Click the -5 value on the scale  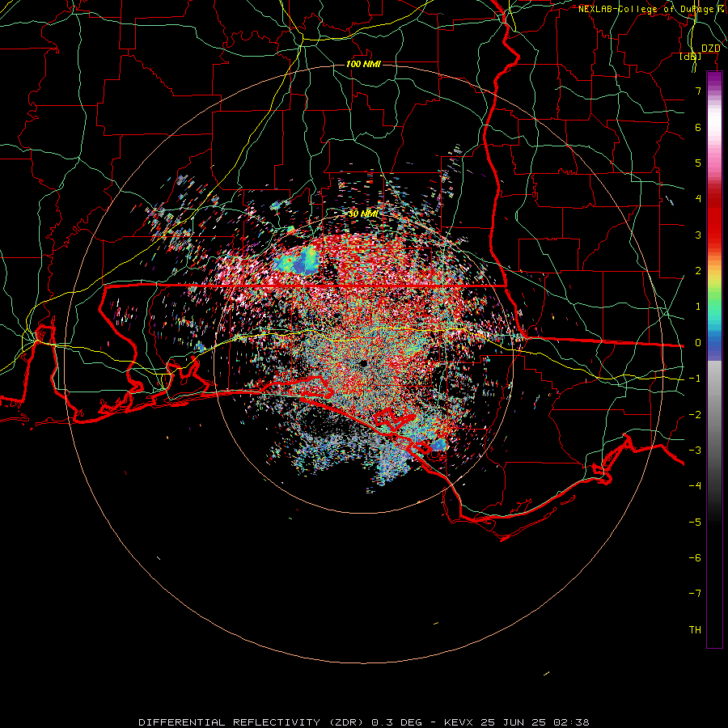(x=695, y=523)
